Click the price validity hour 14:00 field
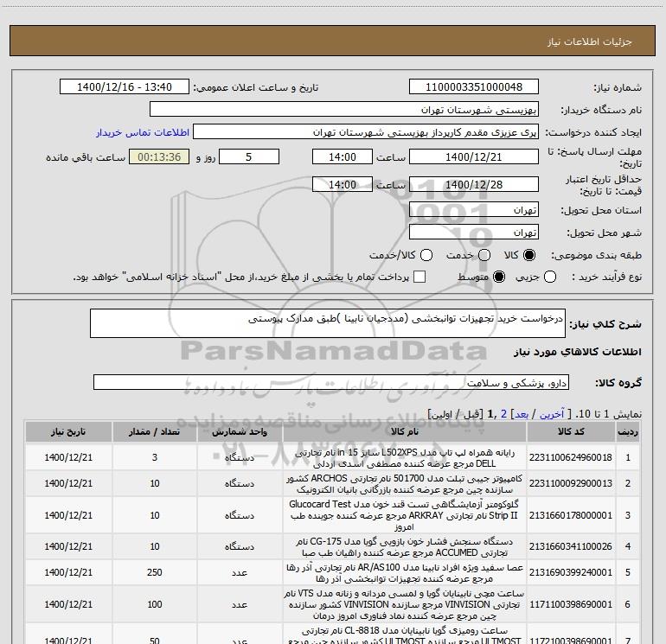The width and height of the screenshot is (666, 644). pyautogui.click(x=343, y=184)
